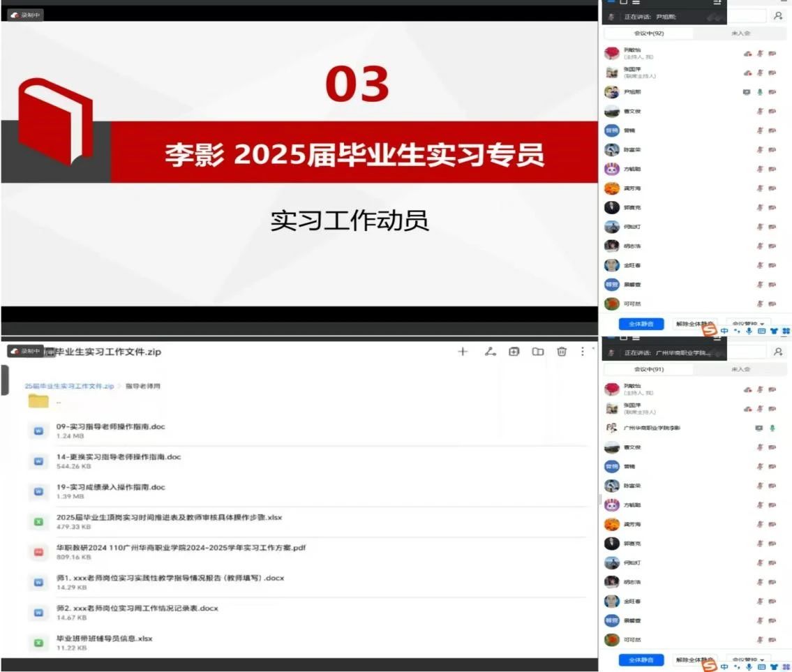Click the open-book icon in zip viewer toolbar
This screenshot has height=672, width=792.
tap(538, 352)
